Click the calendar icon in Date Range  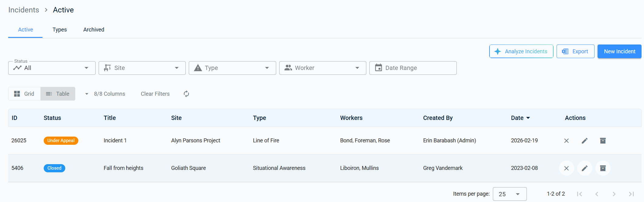click(x=378, y=68)
